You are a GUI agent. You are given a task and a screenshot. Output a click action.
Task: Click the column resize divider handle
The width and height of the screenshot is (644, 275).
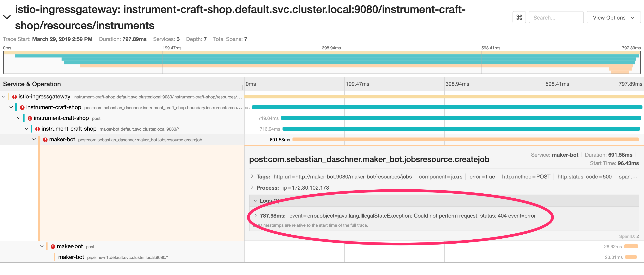242,87
